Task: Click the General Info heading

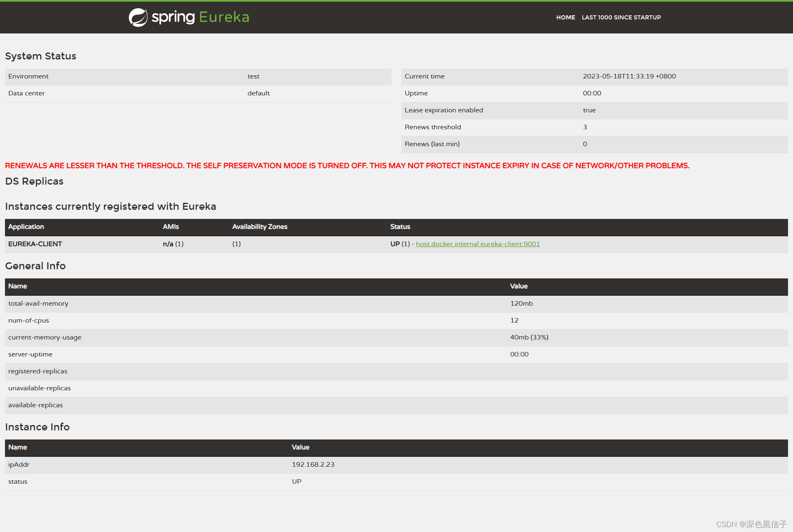Action: click(x=35, y=266)
